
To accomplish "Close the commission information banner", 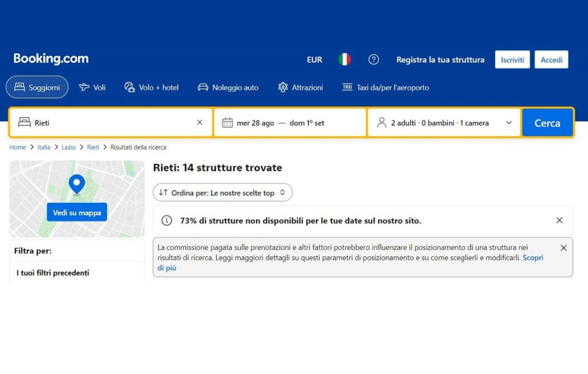I will click(x=563, y=248).
